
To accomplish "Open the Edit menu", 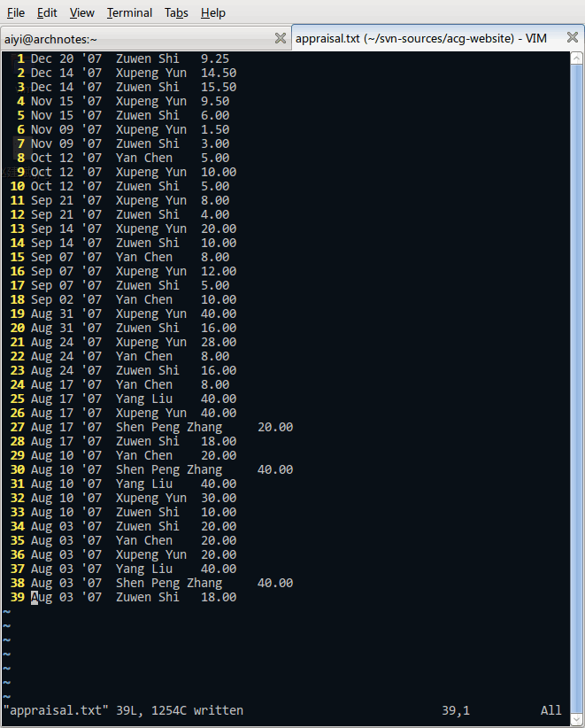I will (47, 12).
